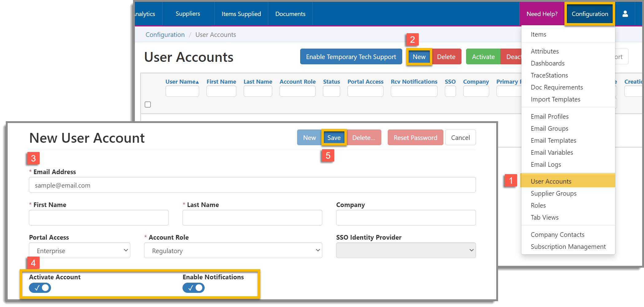The image size is (644, 307).
Task: Enable Temporary Tech Support
Action: [351, 57]
